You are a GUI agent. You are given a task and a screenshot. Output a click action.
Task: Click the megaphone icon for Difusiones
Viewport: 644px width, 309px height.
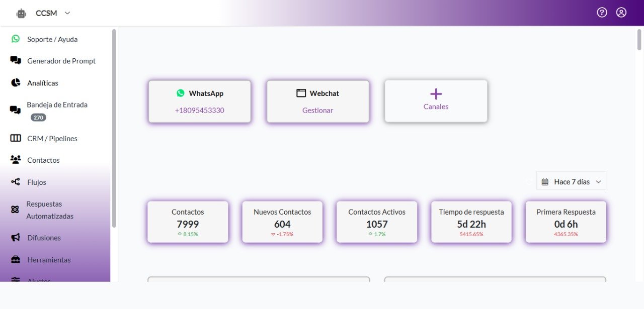(x=16, y=238)
